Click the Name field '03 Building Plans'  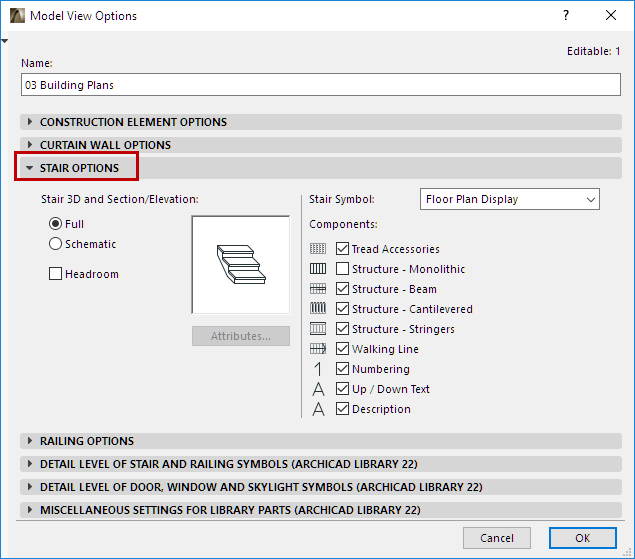click(321, 85)
